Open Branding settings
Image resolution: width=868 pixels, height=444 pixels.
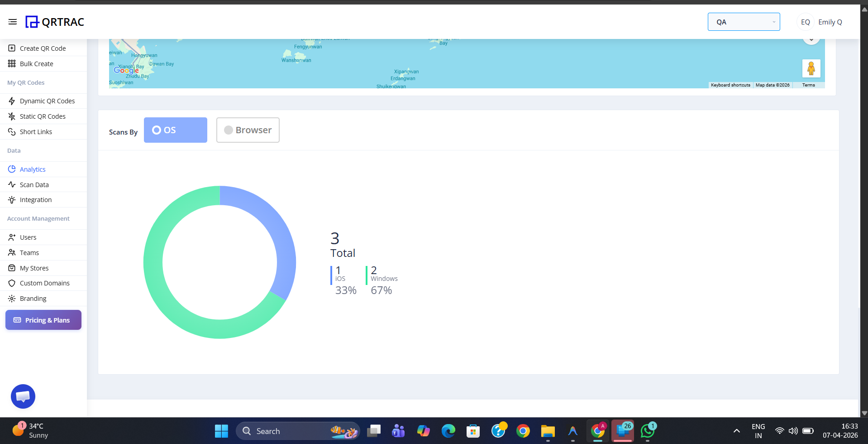[33, 298]
